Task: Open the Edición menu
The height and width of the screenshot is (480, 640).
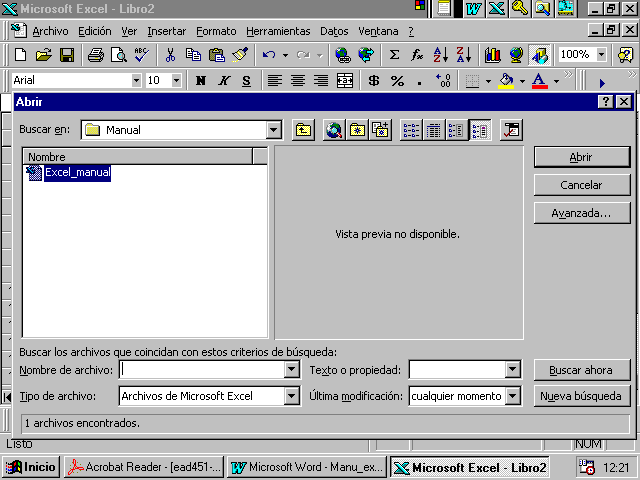Action: pyautogui.click(x=95, y=31)
